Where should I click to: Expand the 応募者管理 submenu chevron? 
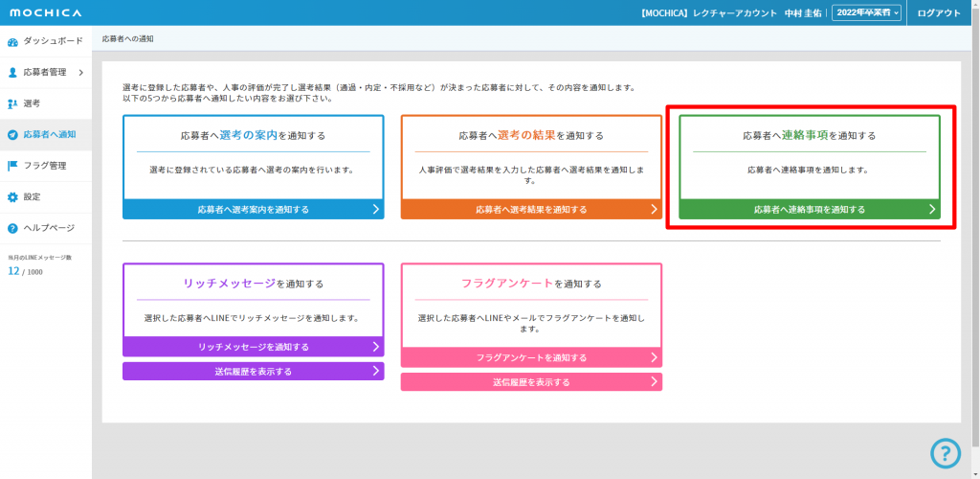[81, 72]
